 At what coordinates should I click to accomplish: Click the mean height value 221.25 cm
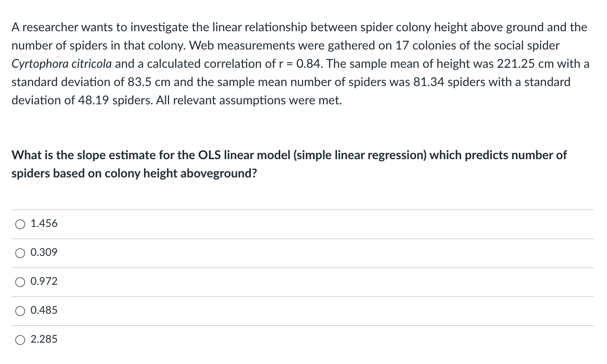(525, 64)
